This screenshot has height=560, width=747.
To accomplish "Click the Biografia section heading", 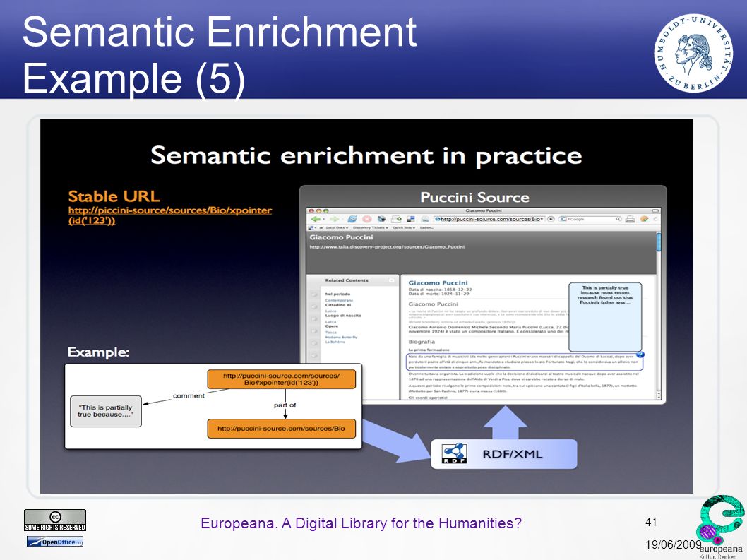I will 422,342.
